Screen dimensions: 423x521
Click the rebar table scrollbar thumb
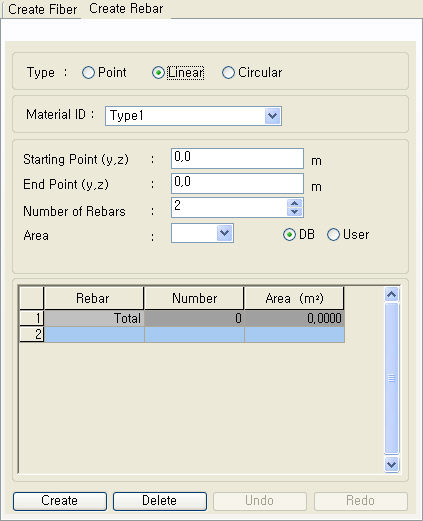(392, 378)
